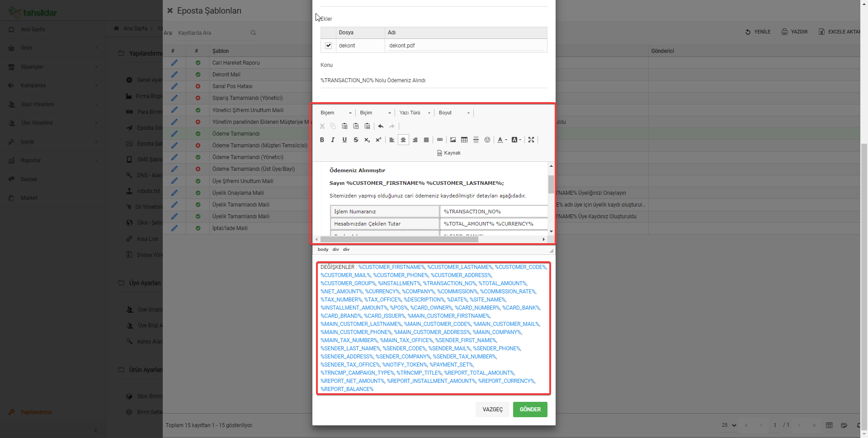Insert an image in the editor
The height and width of the screenshot is (438, 868).
point(453,140)
